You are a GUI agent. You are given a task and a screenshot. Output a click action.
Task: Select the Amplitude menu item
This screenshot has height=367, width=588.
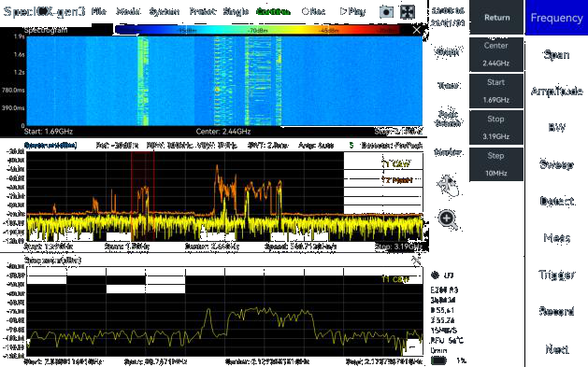[x=556, y=91]
